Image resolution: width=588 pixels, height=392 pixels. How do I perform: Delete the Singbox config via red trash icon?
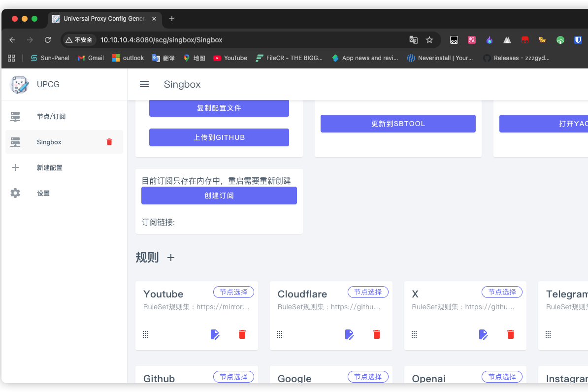109,142
